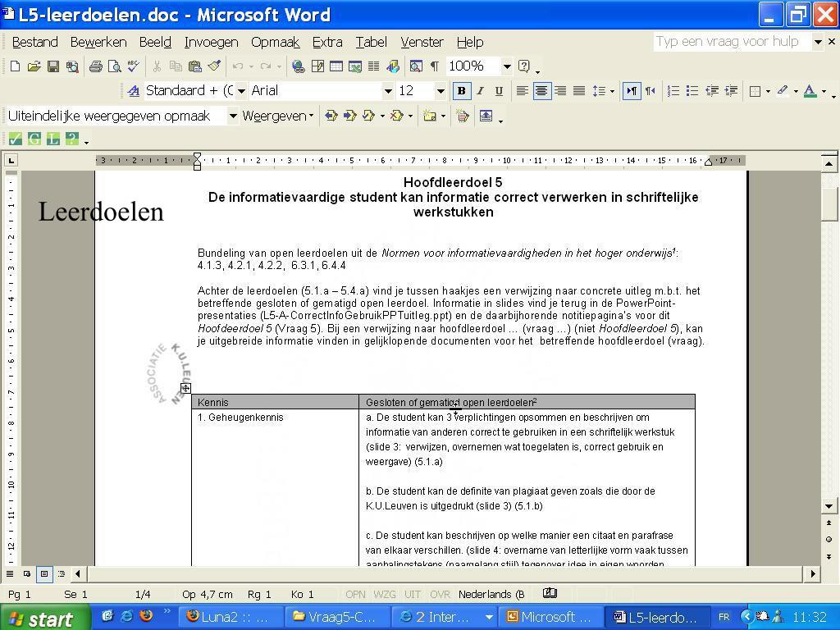
Task: Click the table move handle
Action: tap(185, 388)
